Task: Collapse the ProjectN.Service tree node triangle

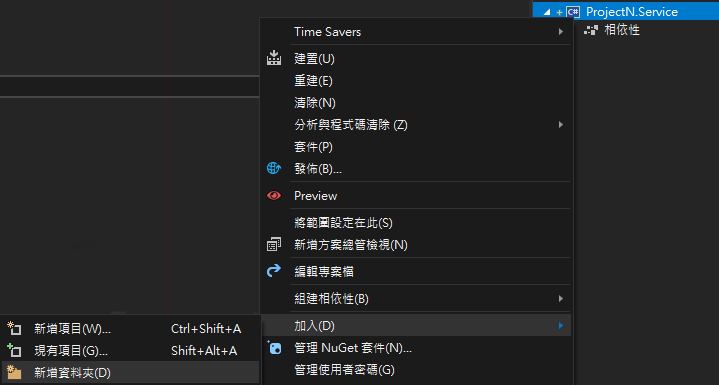Action: (547, 12)
